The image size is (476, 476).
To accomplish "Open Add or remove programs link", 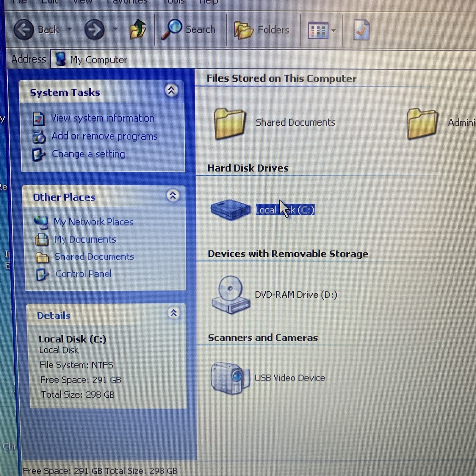I will 104,136.
